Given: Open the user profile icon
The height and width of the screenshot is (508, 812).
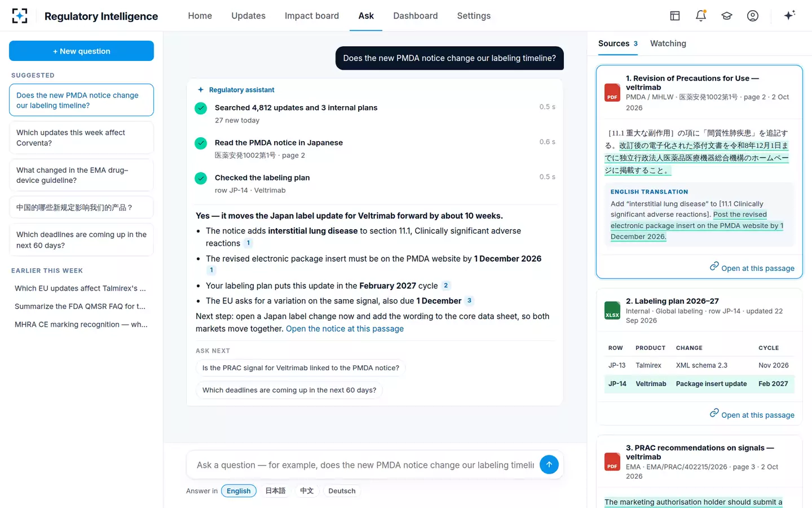Looking at the screenshot, I should 753,16.
